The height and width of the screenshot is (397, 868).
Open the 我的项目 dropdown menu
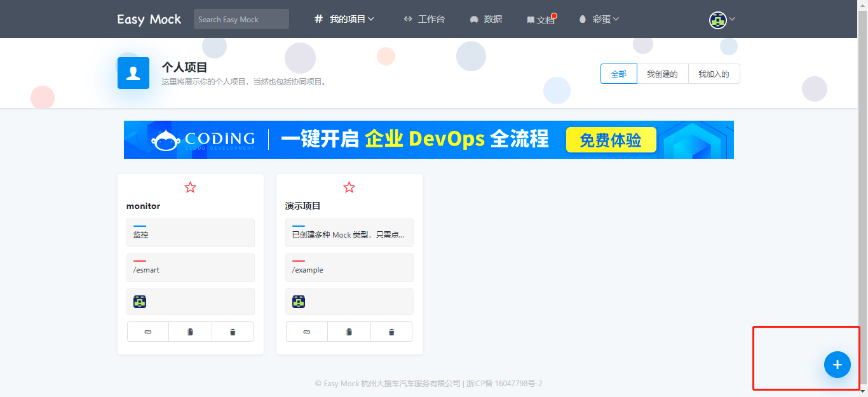(344, 19)
